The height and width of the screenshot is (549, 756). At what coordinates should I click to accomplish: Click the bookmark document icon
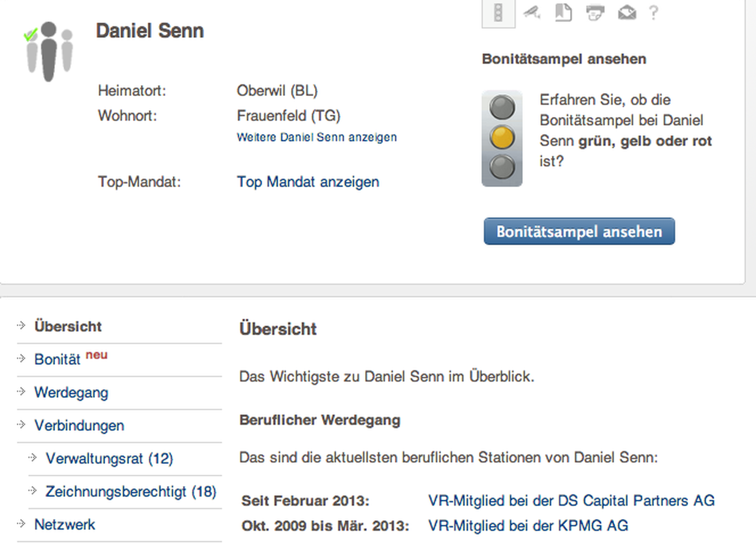563,12
